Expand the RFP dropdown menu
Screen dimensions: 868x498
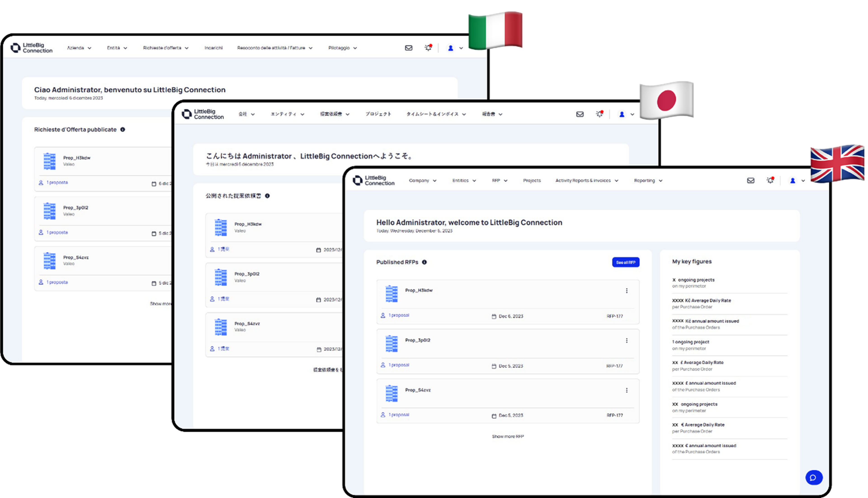499,181
